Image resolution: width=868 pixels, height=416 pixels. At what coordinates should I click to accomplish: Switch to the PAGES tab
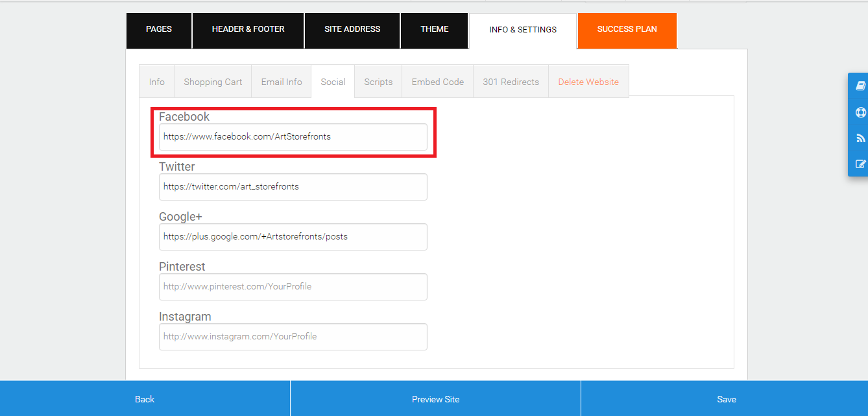(x=158, y=29)
